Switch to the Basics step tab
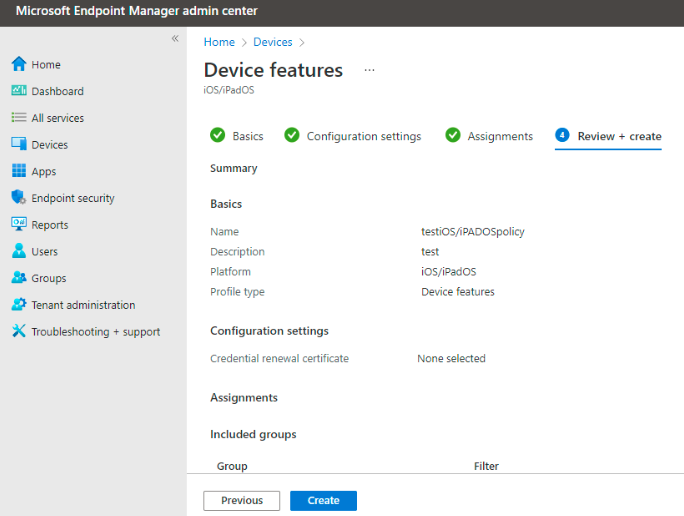 click(x=237, y=136)
